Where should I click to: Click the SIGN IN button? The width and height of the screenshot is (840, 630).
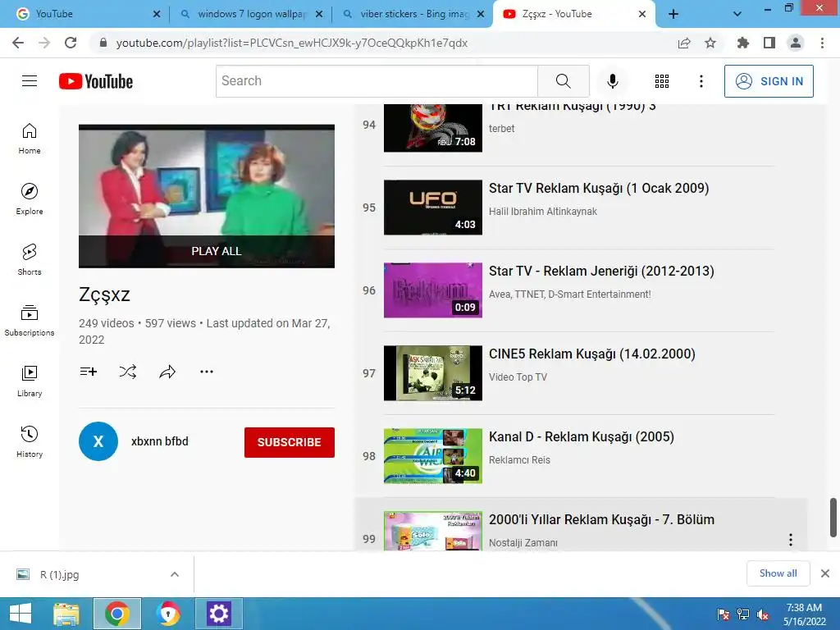tap(769, 81)
